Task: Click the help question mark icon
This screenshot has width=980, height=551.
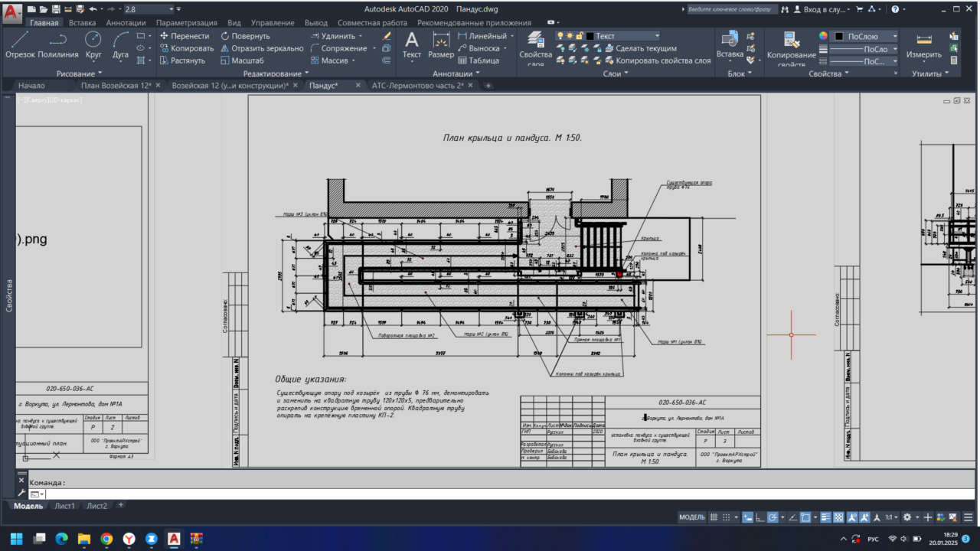Action: click(x=894, y=9)
